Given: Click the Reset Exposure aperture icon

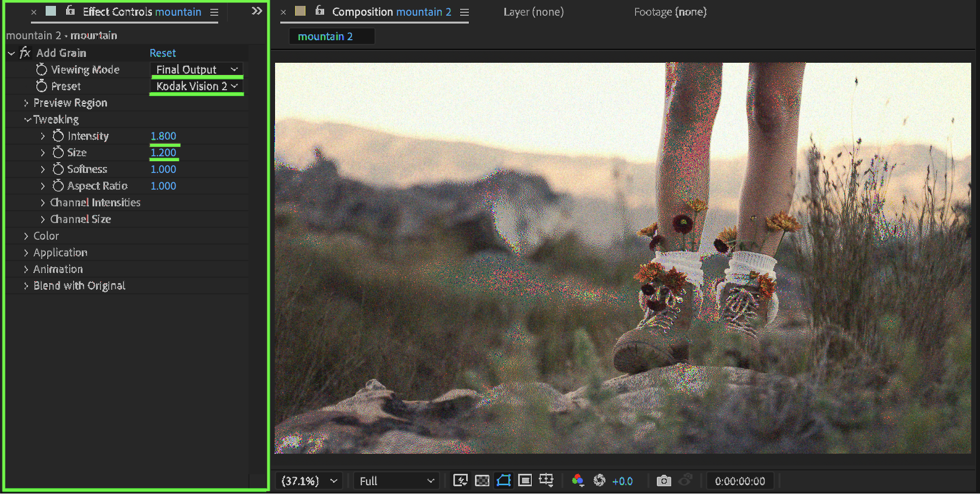Looking at the screenshot, I should (x=599, y=480).
